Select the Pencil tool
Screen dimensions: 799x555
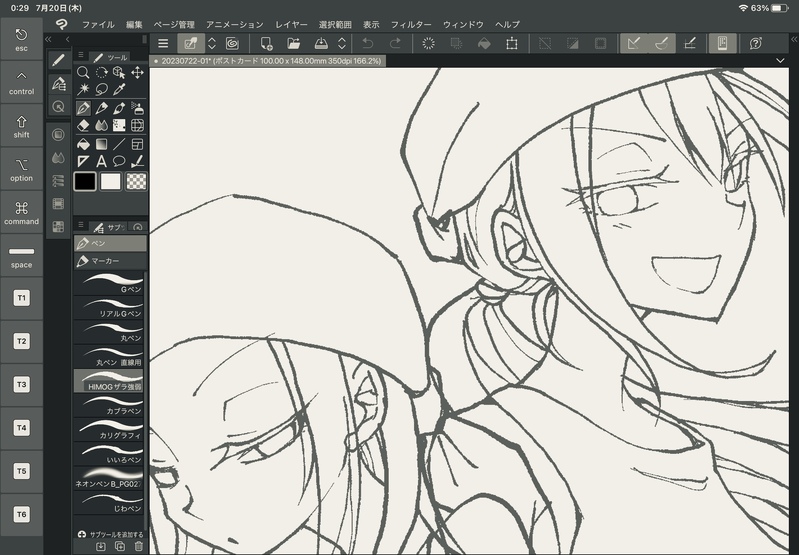pos(101,108)
